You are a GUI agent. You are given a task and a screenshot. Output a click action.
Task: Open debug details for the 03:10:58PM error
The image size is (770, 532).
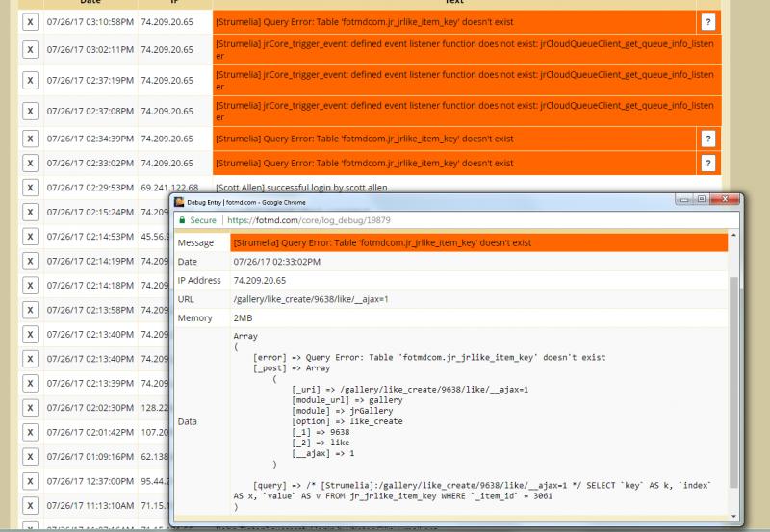coord(707,22)
